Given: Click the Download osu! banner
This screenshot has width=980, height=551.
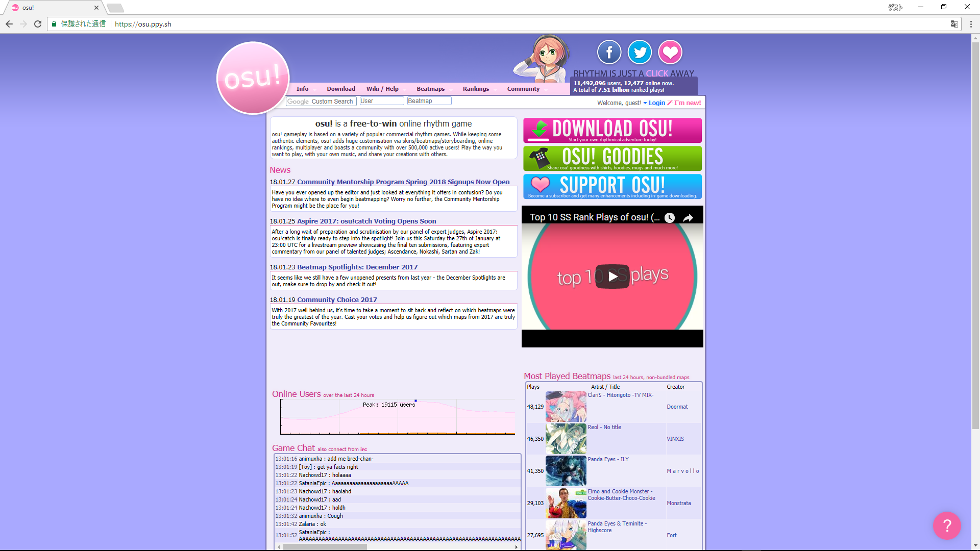Looking at the screenshot, I should [x=612, y=131].
